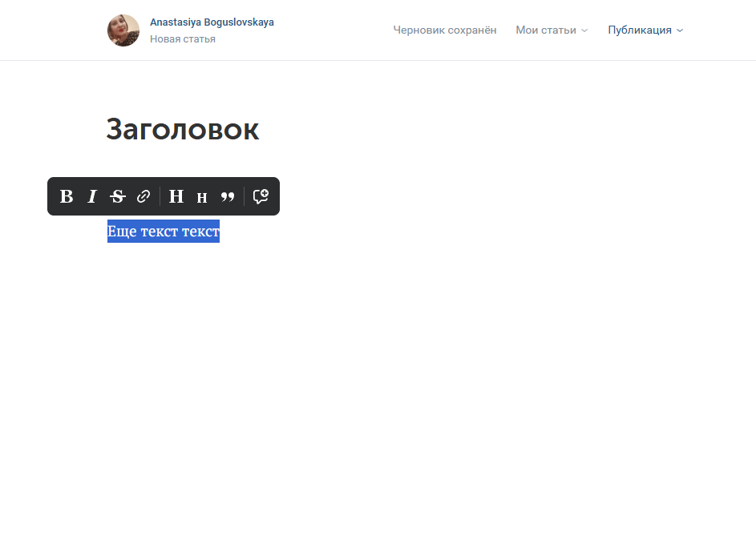Expand the Публикация menu
756x536 pixels.
tap(645, 30)
